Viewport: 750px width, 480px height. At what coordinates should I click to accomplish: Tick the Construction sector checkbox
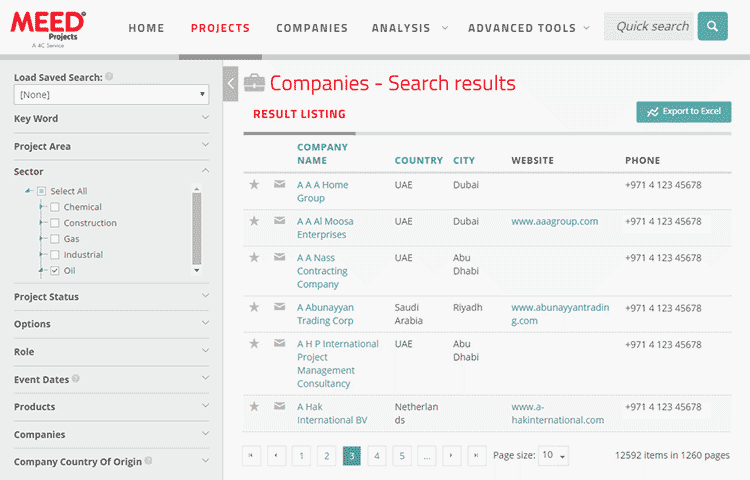click(x=55, y=223)
